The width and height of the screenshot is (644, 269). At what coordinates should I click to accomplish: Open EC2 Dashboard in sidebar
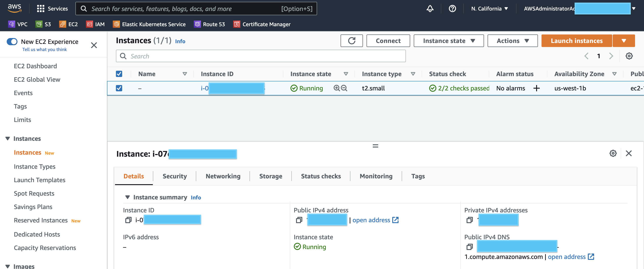35,66
